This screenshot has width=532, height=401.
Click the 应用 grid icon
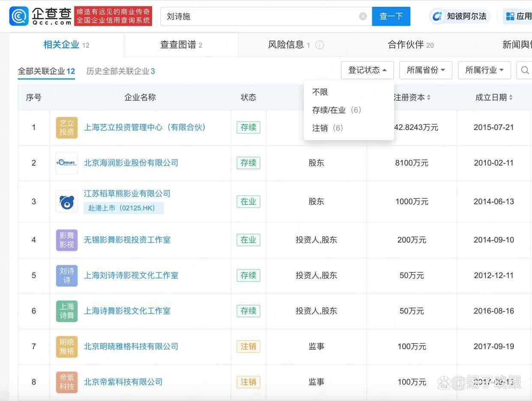pos(510,16)
